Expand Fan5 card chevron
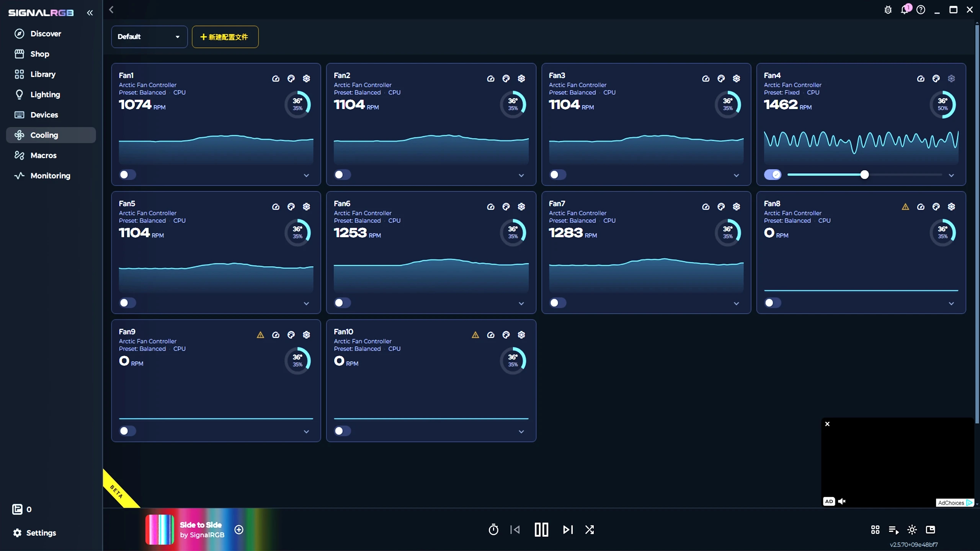 pos(306,303)
